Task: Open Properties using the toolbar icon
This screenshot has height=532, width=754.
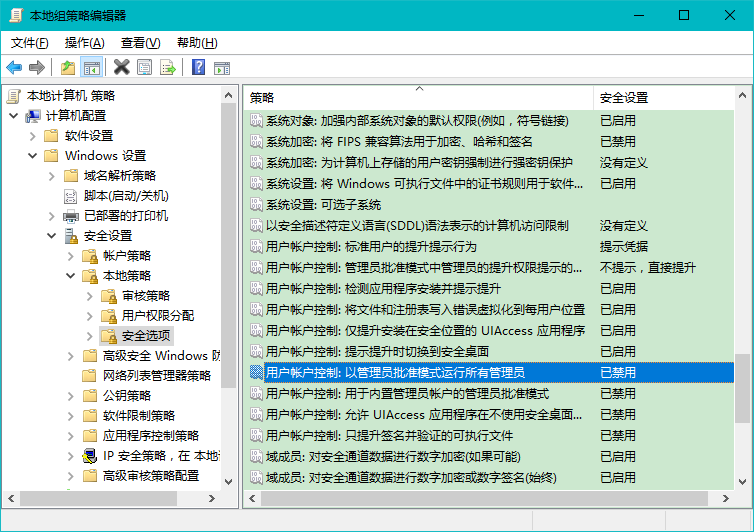Action: click(145, 67)
